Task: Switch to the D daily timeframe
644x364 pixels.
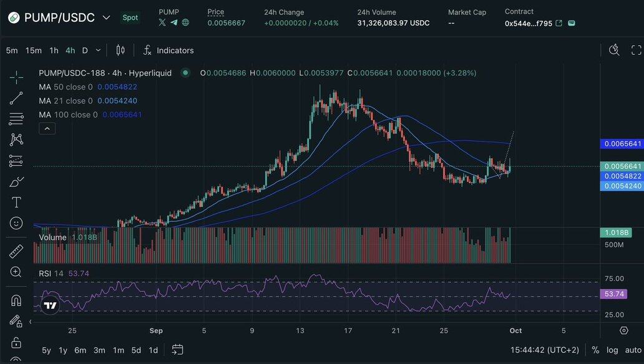Action: (85, 50)
